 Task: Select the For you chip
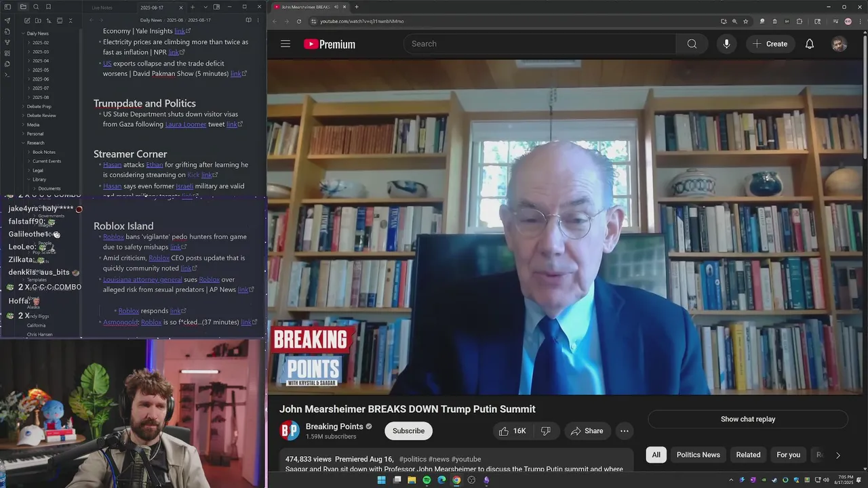point(788,455)
